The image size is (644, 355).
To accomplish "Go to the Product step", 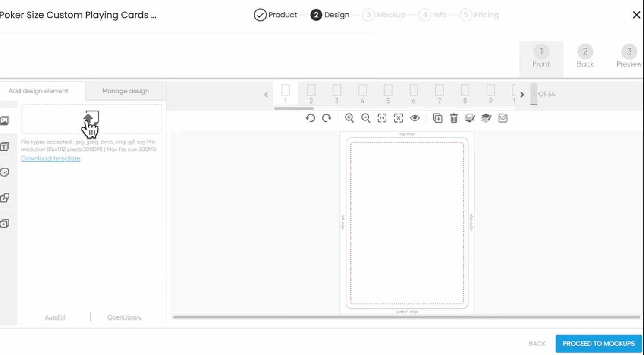I will (x=275, y=15).
